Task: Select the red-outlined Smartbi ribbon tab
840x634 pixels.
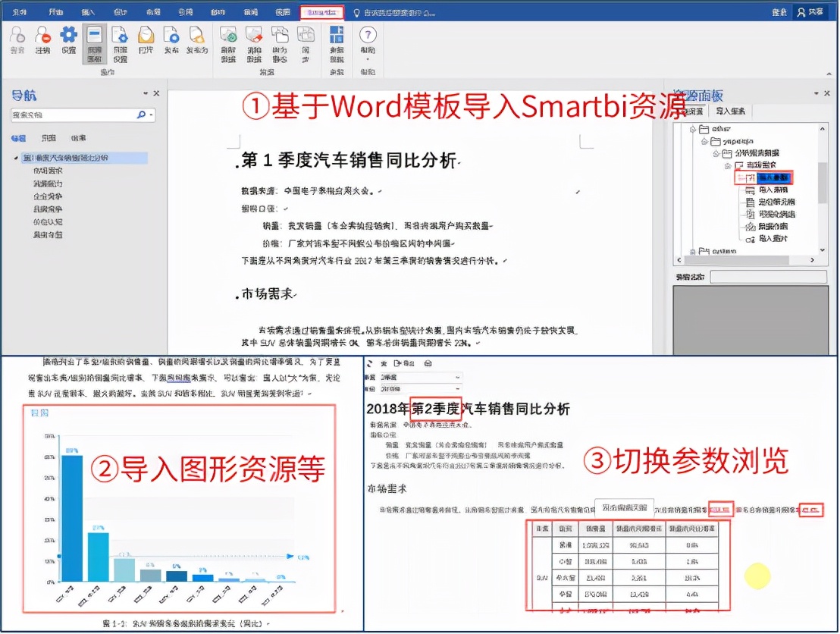Action: tap(321, 12)
